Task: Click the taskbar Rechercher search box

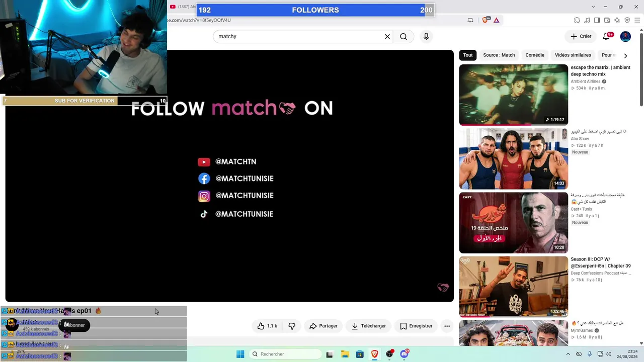Action: (x=284, y=354)
